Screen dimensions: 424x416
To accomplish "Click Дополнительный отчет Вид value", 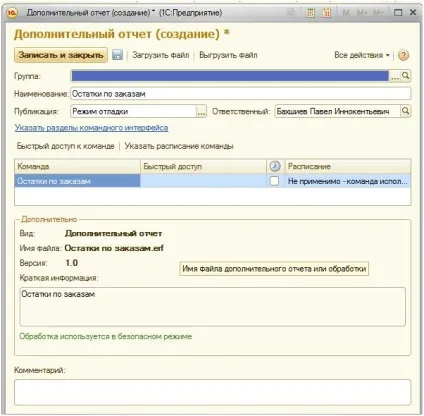I will click(114, 234).
